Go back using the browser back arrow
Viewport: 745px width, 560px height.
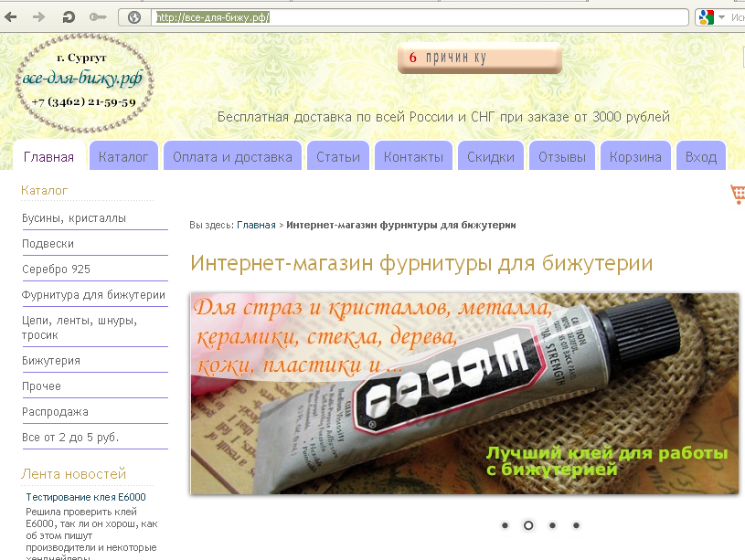pos(10,17)
